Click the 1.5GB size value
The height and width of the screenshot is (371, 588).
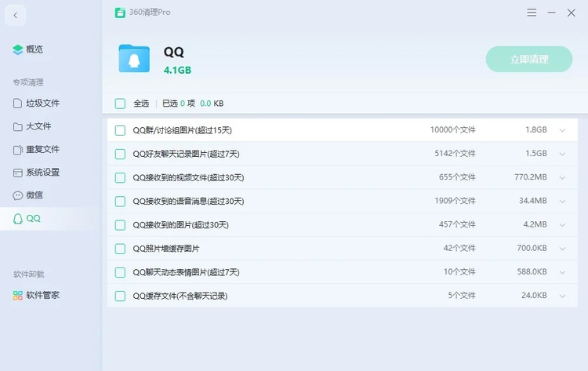point(536,154)
